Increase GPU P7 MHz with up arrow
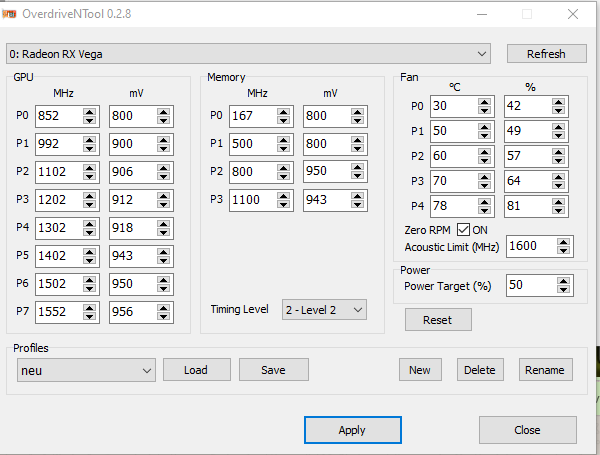Image resolution: width=600 pixels, height=455 pixels. [x=90, y=308]
